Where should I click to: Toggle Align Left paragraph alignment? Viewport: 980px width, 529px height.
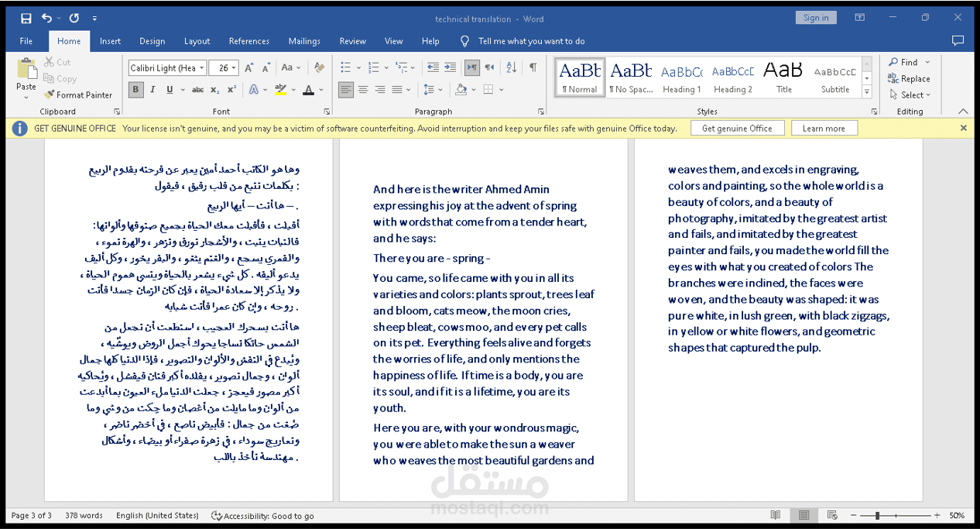click(345, 90)
